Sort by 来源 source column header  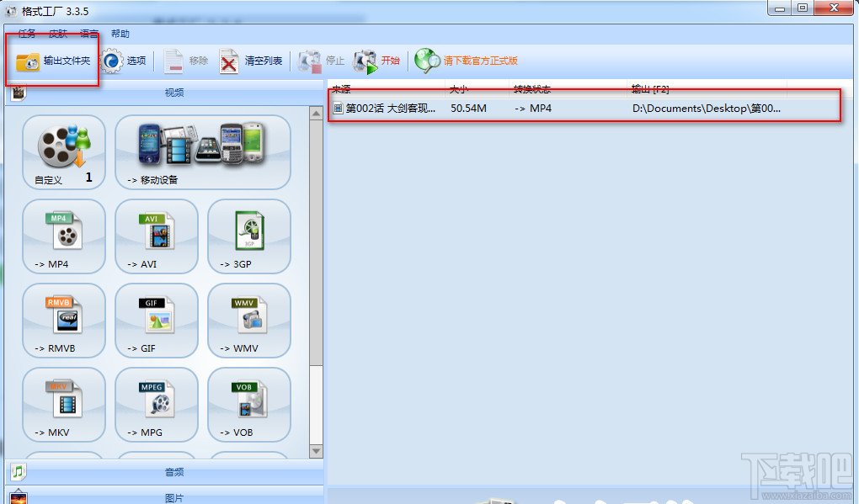click(387, 88)
